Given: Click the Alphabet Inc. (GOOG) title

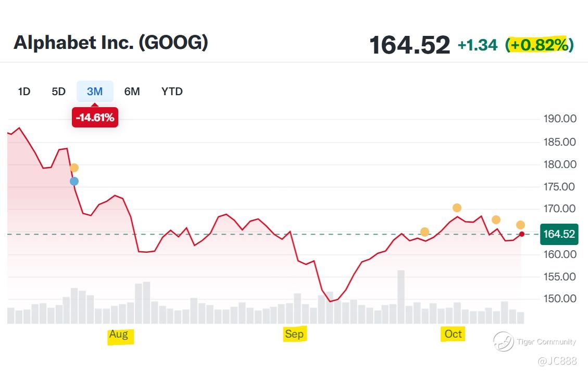Looking at the screenshot, I should pos(111,43).
